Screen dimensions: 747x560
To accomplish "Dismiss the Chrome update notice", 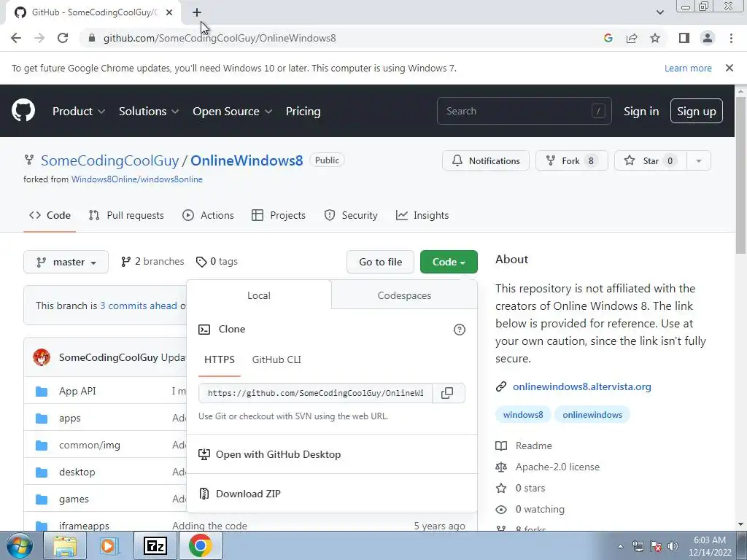I will click(729, 68).
